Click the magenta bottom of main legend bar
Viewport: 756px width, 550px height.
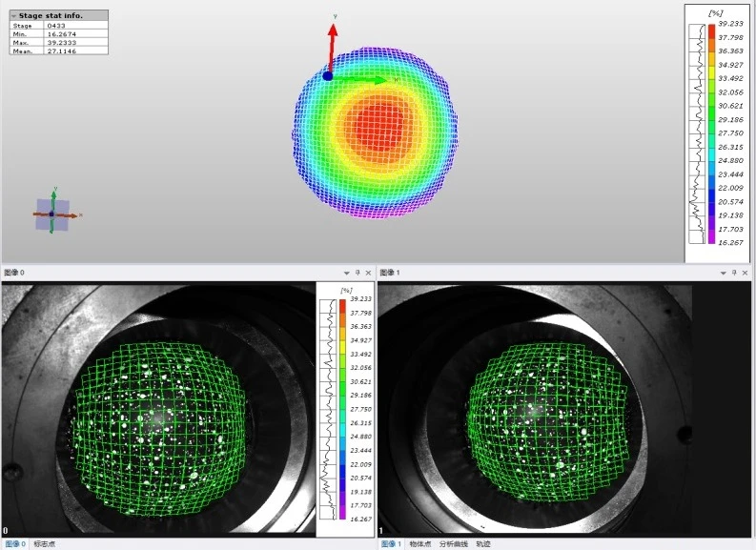(x=711, y=236)
